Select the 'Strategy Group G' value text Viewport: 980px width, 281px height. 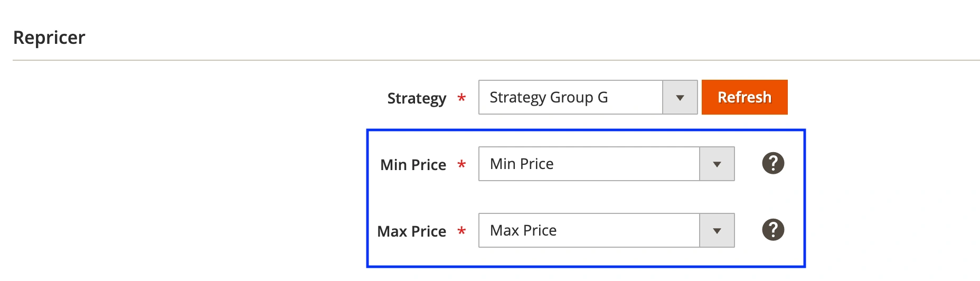[549, 97]
